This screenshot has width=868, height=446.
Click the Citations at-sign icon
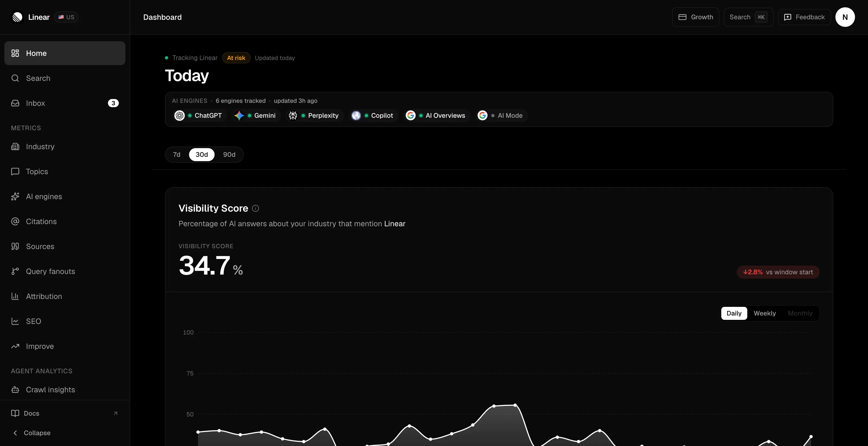coord(15,221)
